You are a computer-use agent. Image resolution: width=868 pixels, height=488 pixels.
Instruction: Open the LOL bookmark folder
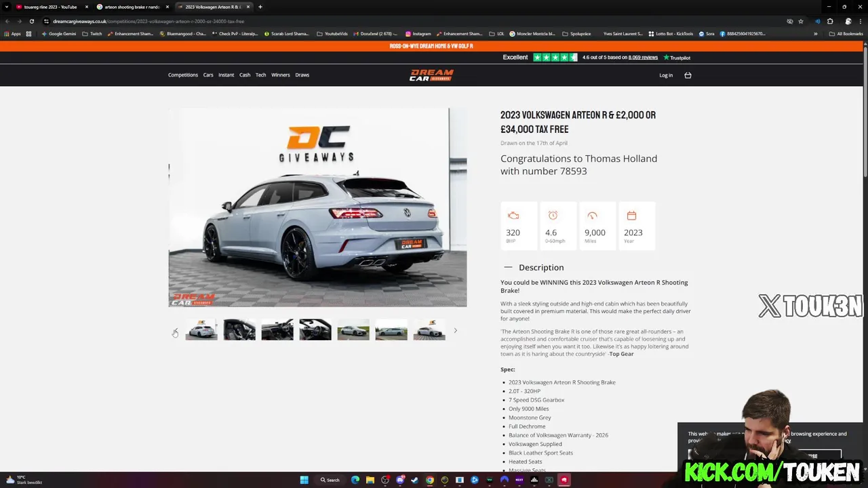pos(497,34)
